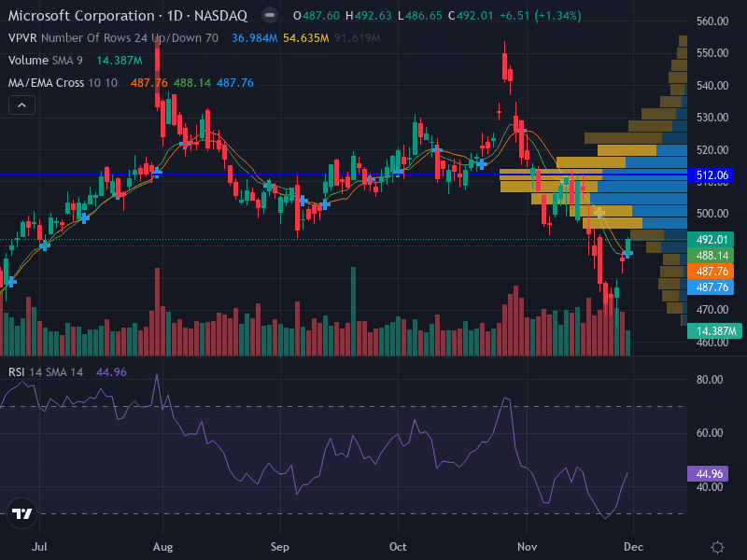Click the Nov label on time axis
747x560 pixels.
(527, 547)
